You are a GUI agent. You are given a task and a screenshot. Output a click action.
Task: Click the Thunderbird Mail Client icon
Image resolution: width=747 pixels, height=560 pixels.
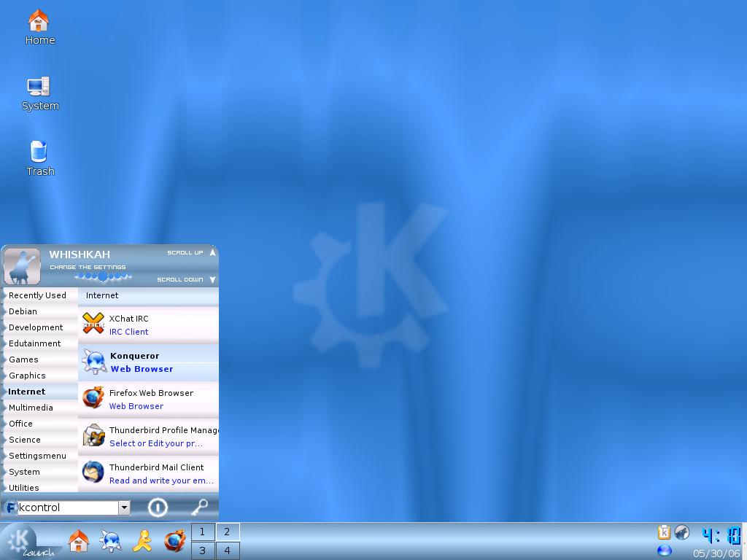93,472
